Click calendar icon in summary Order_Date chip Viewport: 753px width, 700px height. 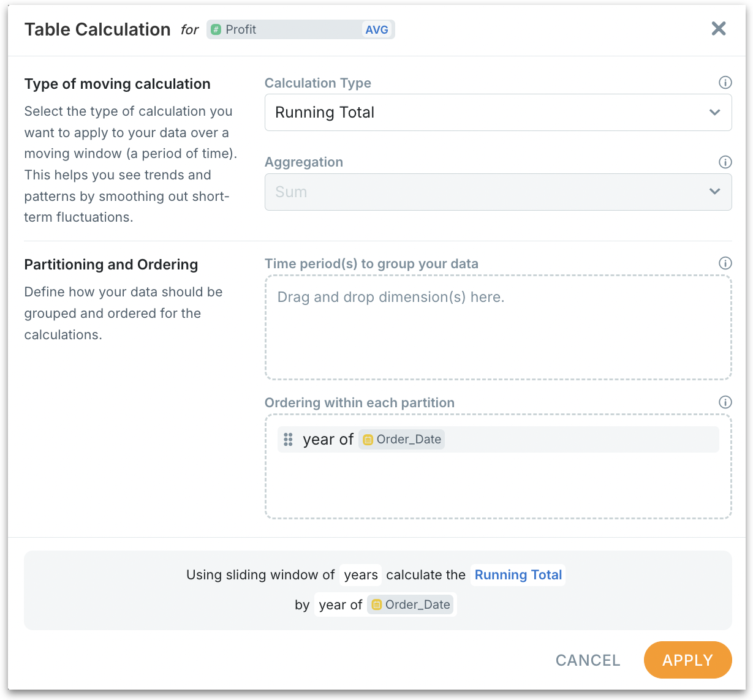click(376, 605)
